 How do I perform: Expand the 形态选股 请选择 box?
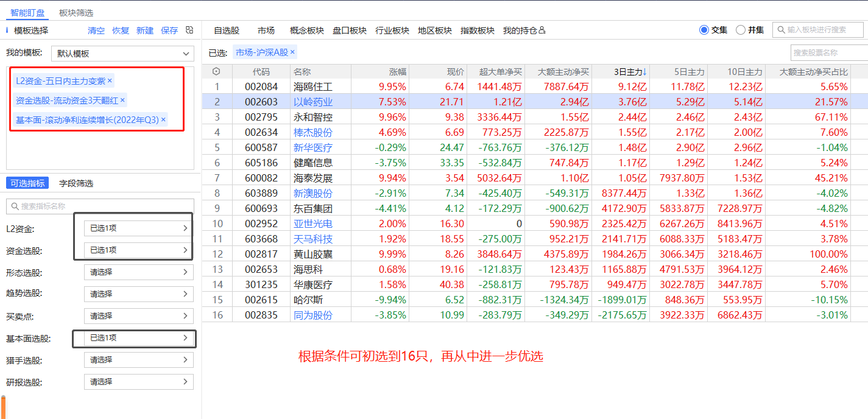click(x=139, y=272)
